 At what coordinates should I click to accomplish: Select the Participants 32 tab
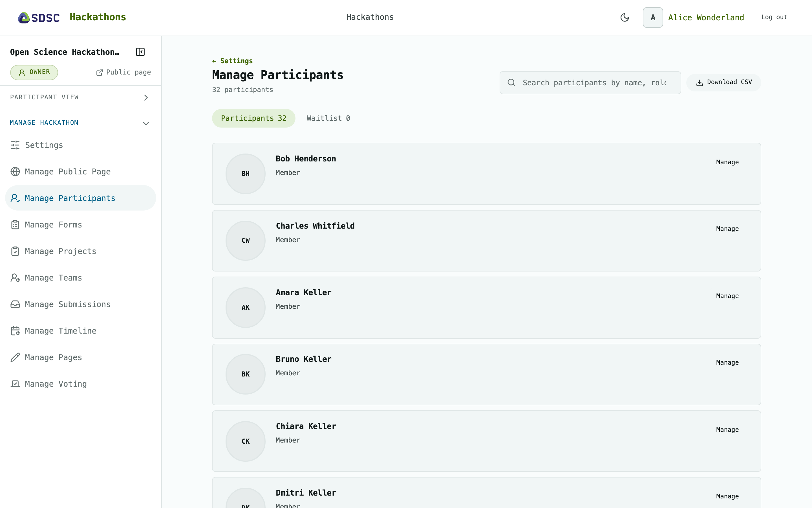[253, 118]
